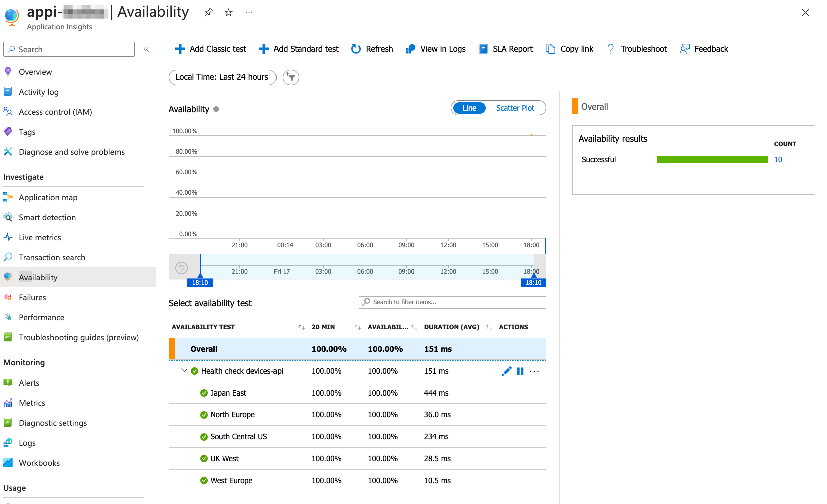The width and height of the screenshot is (827, 504).
Task: Collapse the Health check devices-api test row
Action: [x=184, y=371]
